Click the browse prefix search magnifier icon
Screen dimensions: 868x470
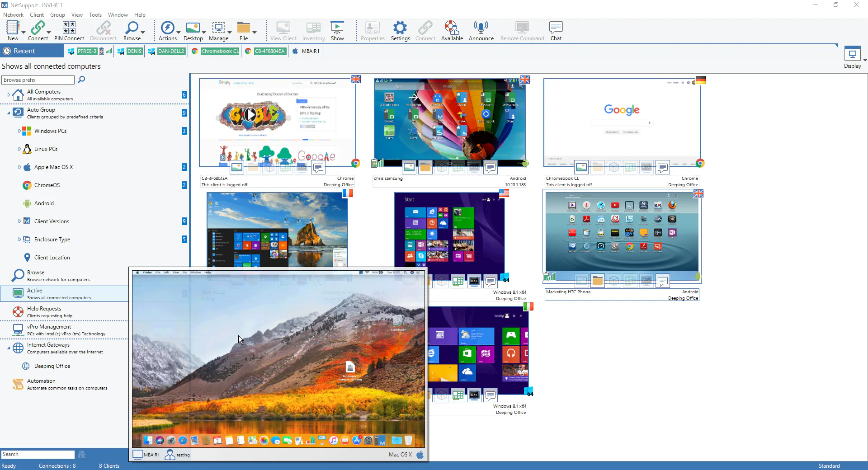81,80
